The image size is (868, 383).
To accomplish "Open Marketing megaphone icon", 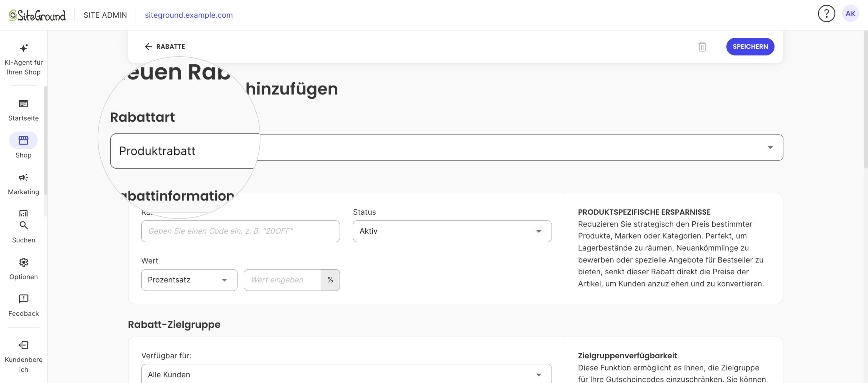I will pyautogui.click(x=23, y=177).
